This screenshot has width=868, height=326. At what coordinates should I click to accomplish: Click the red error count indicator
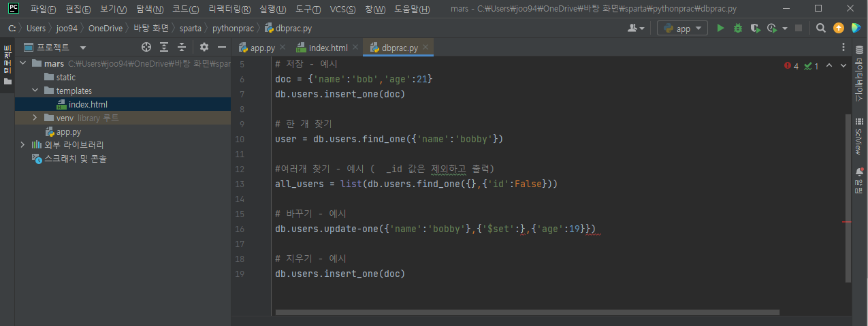pyautogui.click(x=791, y=66)
